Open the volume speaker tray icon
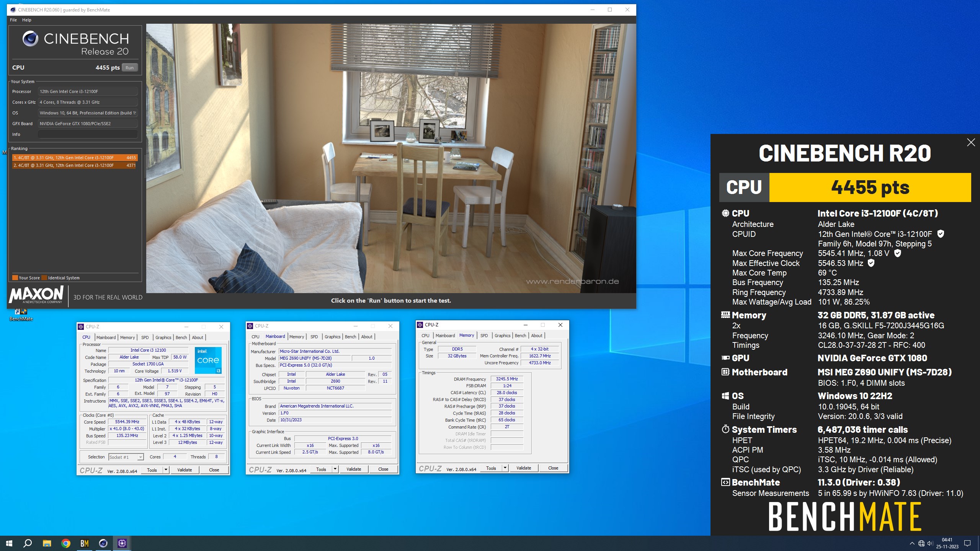Viewport: 980px width, 551px height. pos(930,543)
